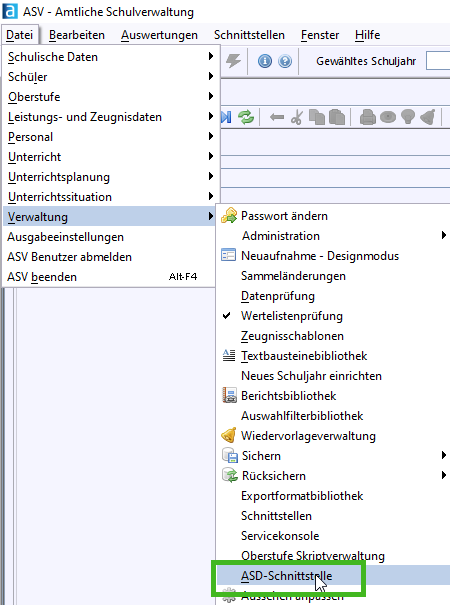
Task: Select Exportformatbibliothek entry
Action: click(334, 496)
